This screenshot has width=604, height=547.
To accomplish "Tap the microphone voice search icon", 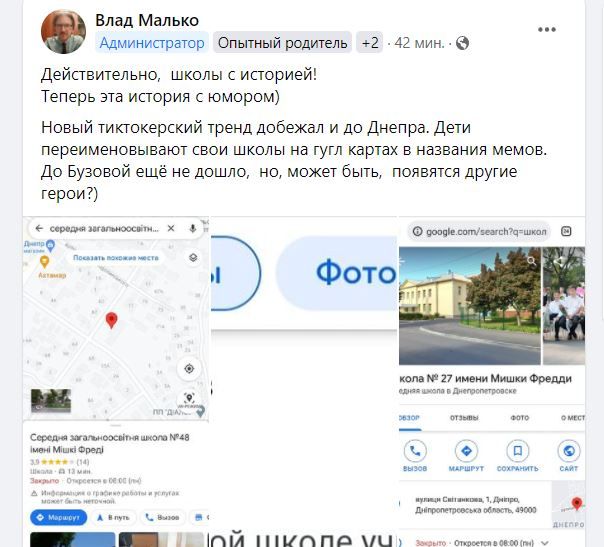I will [193, 228].
